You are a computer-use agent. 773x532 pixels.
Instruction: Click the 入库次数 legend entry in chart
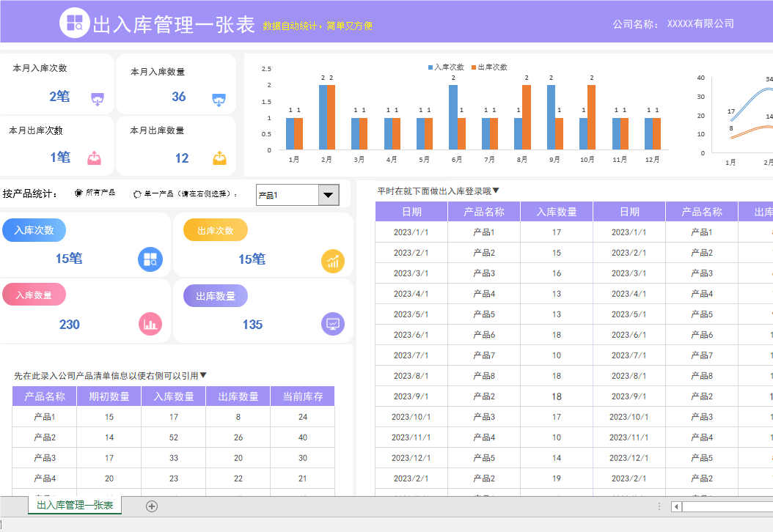pos(446,67)
